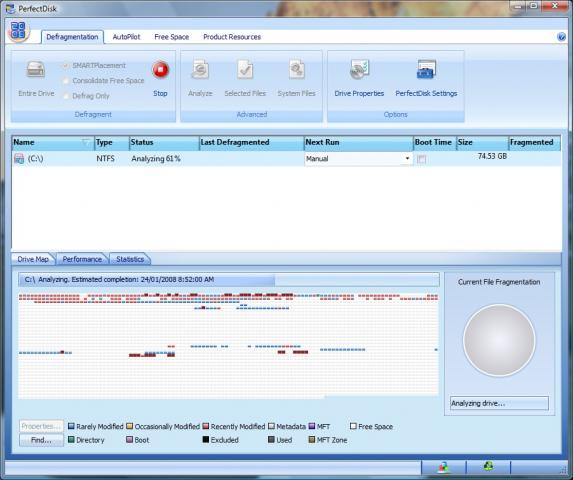Open the AutoPilot tab
This screenshot has height=480, width=573.
(126, 37)
